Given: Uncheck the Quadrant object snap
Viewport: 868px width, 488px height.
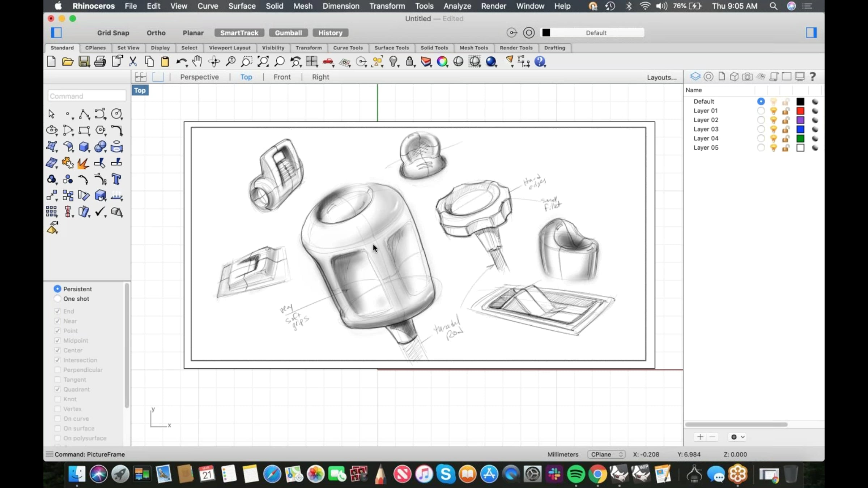Looking at the screenshot, I should pyautogui.click(x=57, y=389).
